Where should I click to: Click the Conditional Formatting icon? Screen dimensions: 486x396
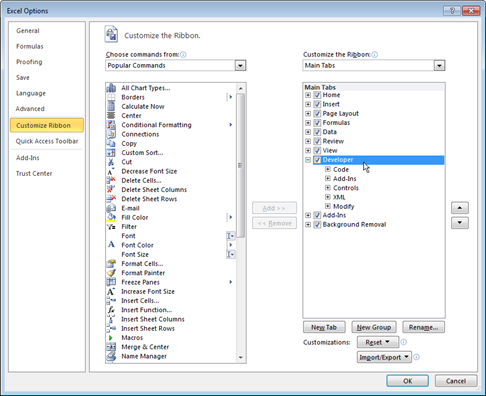111,125
